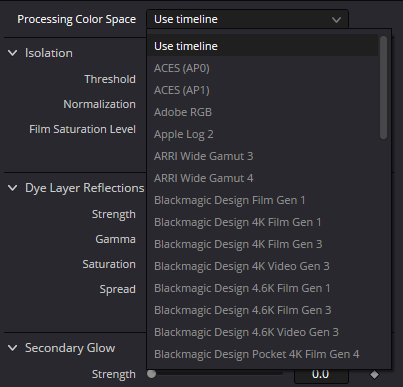This screenshot has width=403, height=387.
Task: Click the Film Saturation Level label
Action: click(x=82, y=129)
